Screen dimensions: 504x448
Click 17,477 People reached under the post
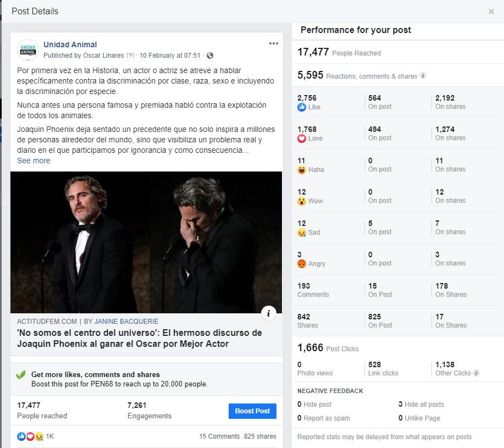42,411
